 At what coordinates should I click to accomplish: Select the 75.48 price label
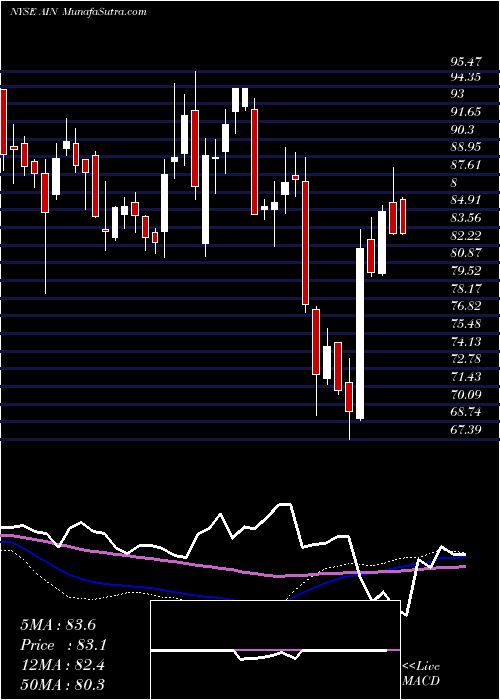[x=465, y=324]
